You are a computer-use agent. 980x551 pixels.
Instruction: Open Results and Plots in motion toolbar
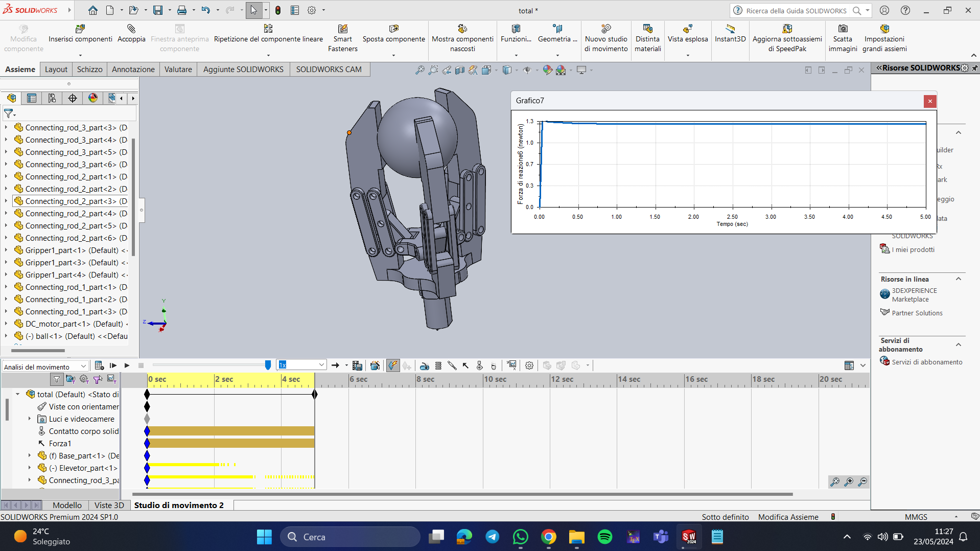(511, 365)
